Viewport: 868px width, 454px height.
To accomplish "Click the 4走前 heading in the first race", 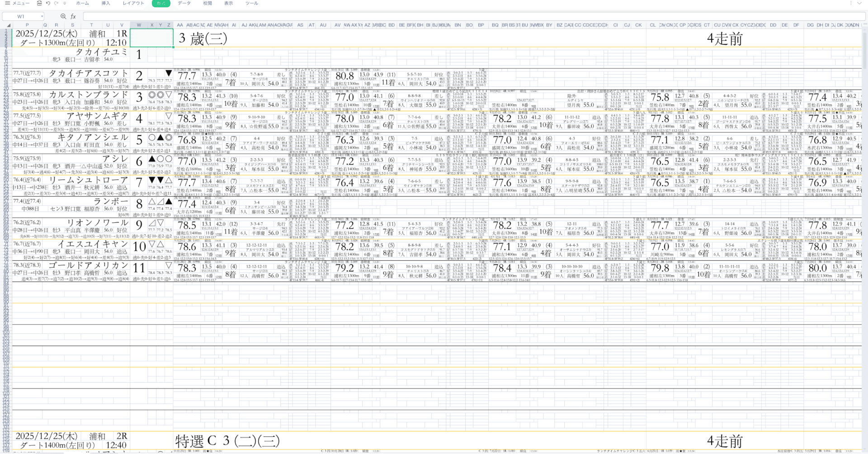I will coord(725,39).
